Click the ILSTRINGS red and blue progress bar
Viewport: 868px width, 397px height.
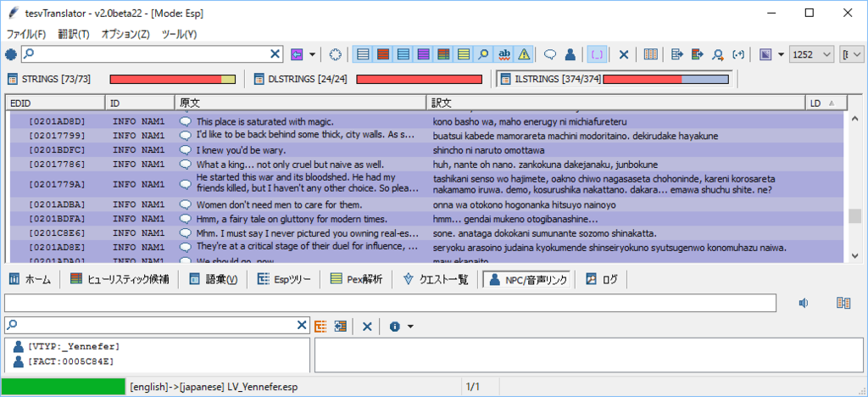click(666, 79)
